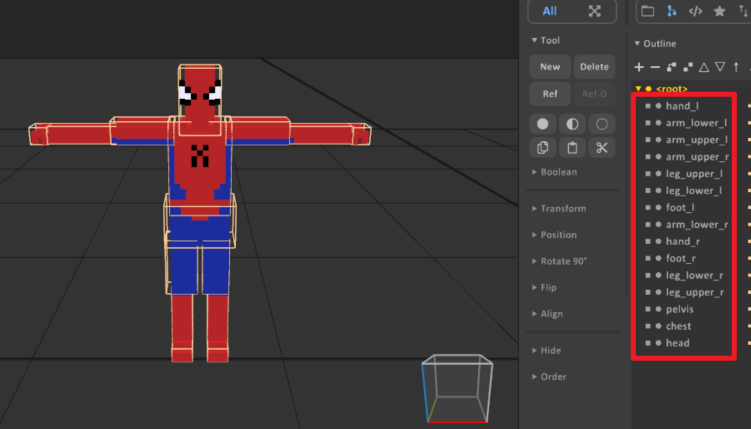Image resolution: width=751 pixels, height=429 pixels.
Task: Click the square icon beside leg_upper_r
Action: tap(648, 292)
